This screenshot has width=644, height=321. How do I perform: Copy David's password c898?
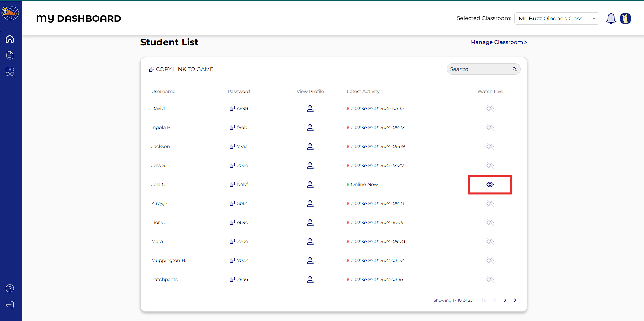(232, 108)
